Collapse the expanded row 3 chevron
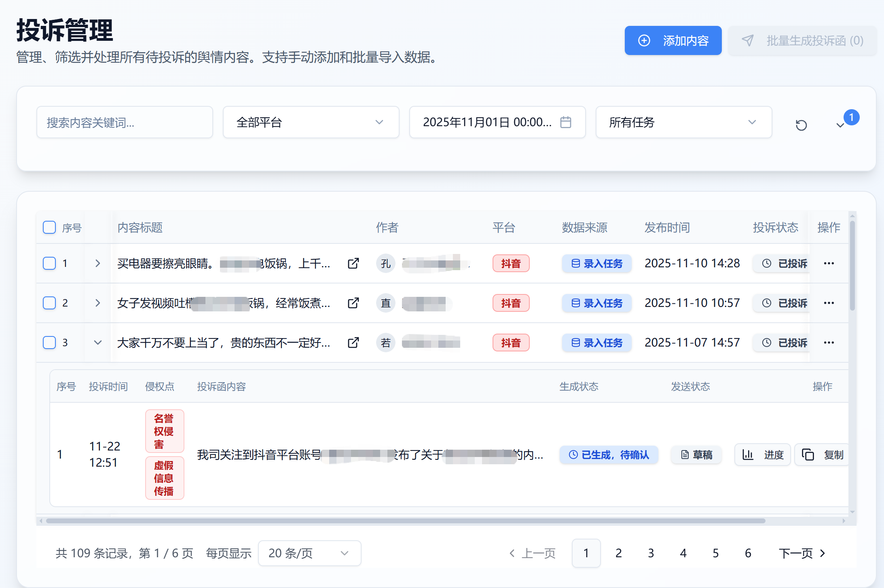 97,343
